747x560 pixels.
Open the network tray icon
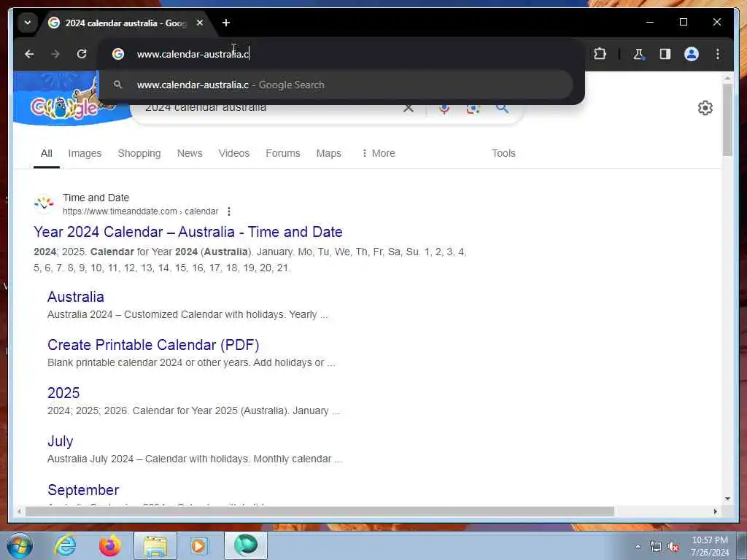pos(656,547)
